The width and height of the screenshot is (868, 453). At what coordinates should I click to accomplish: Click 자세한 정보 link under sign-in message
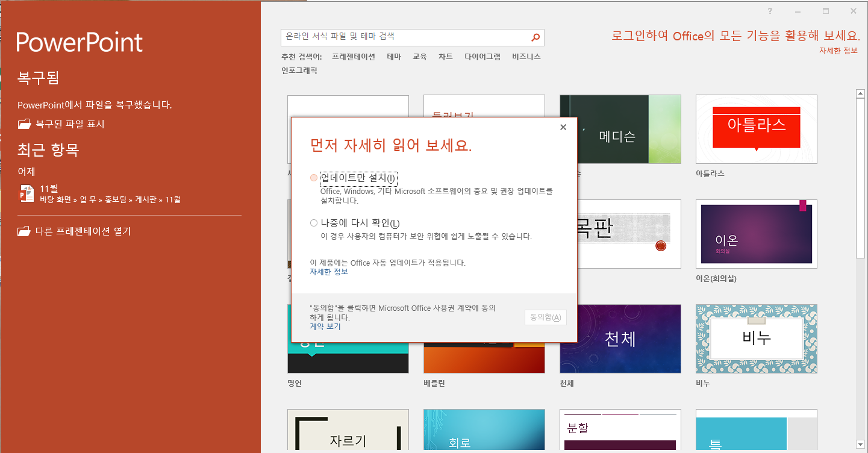838,51
